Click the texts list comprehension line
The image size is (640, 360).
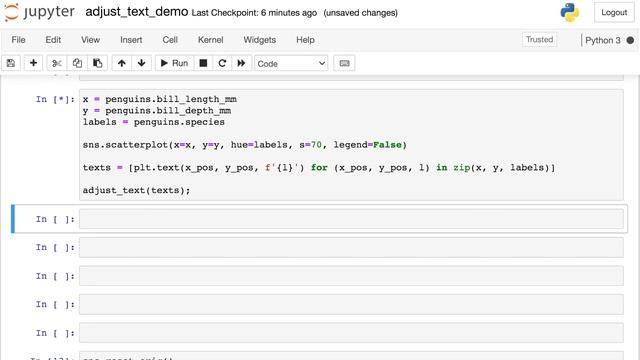[319, 168]
